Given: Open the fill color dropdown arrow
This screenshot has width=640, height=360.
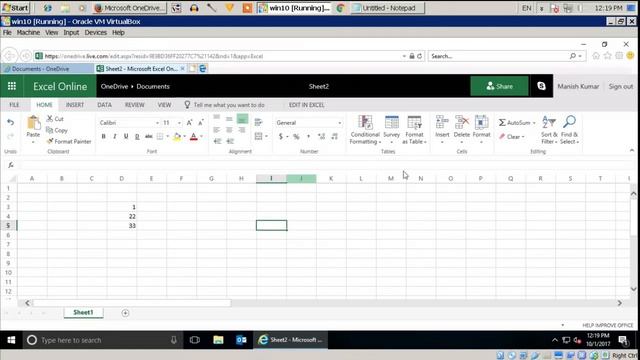Looking at the screenshot, I should [x=184, y=136].
